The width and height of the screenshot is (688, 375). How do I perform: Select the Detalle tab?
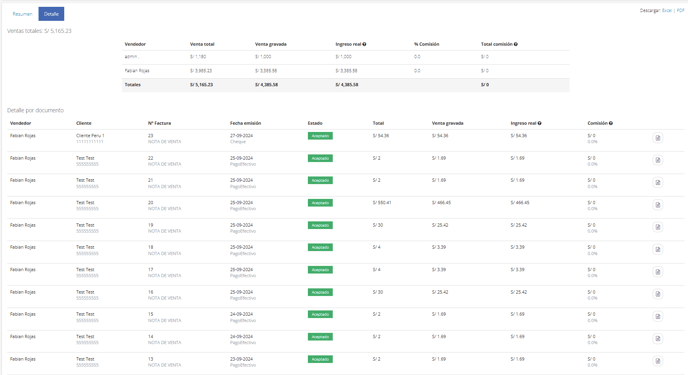coord(51,14)
